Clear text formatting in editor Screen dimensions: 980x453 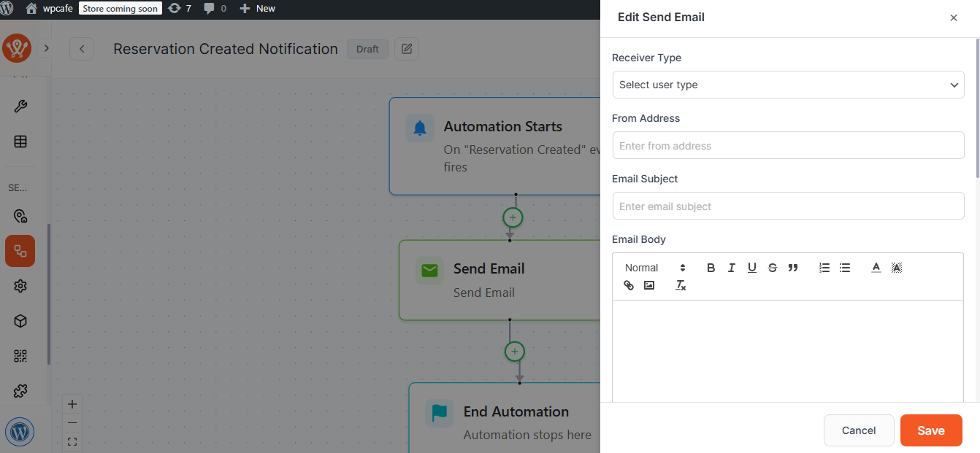click(681, 285)
